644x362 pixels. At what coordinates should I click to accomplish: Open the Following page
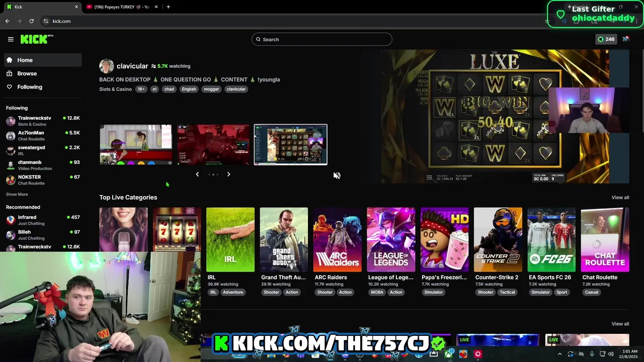click(x=43, y=87)
